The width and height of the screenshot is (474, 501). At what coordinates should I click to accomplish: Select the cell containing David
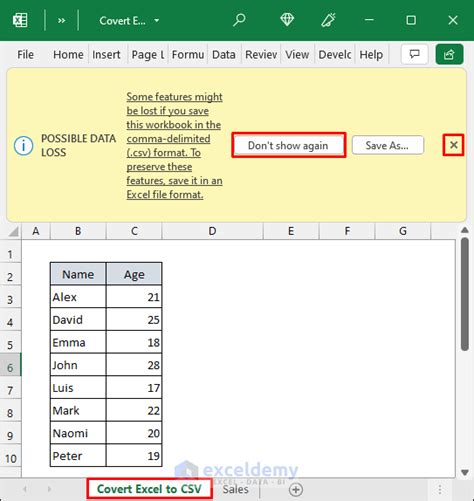78,319
